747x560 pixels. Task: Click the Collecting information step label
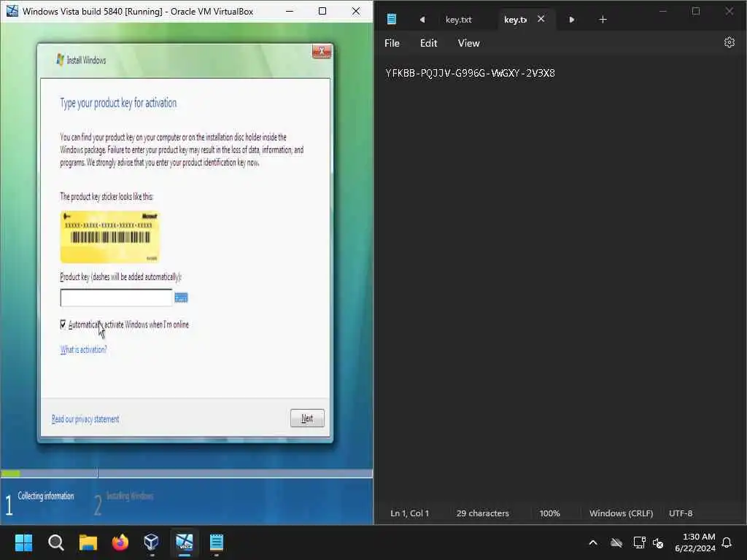pos(46,496)
